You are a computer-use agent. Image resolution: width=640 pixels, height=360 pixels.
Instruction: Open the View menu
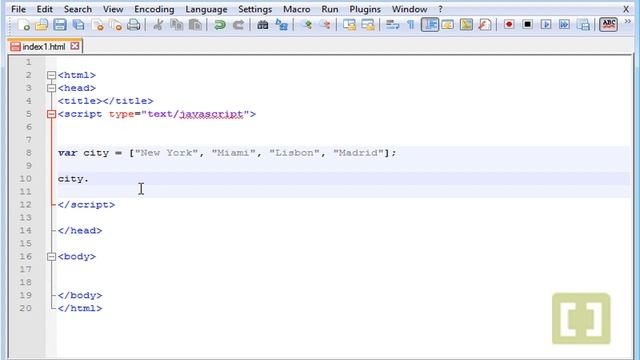[x=113, y=9]
